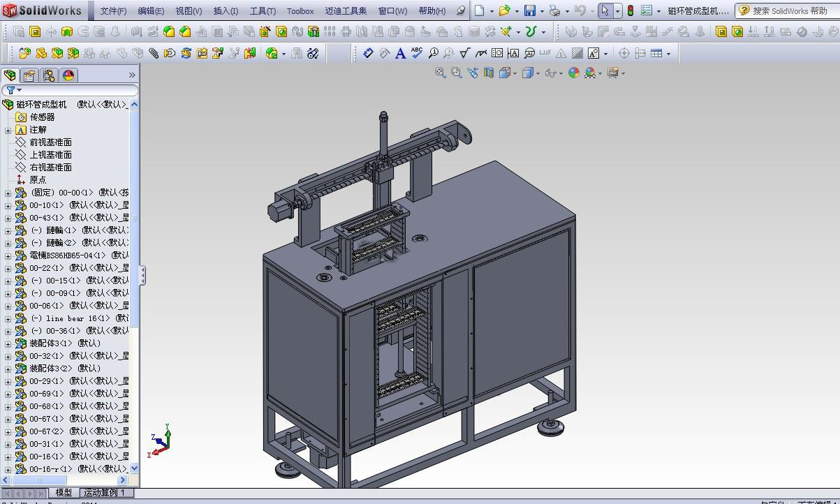Image resolution: width=840 pixels, height=504 pixels.
Task: Open the ConfigurationManager tab icon
Action: [x=48, y=75]
